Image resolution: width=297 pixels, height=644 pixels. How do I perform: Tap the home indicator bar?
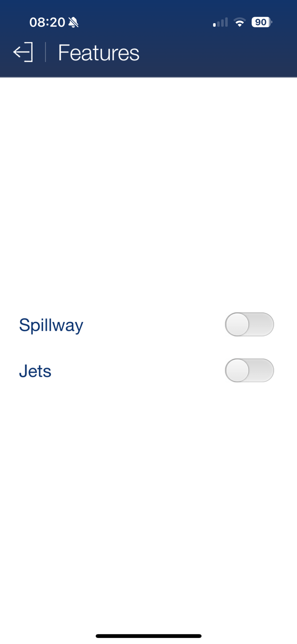coord(149,636)
